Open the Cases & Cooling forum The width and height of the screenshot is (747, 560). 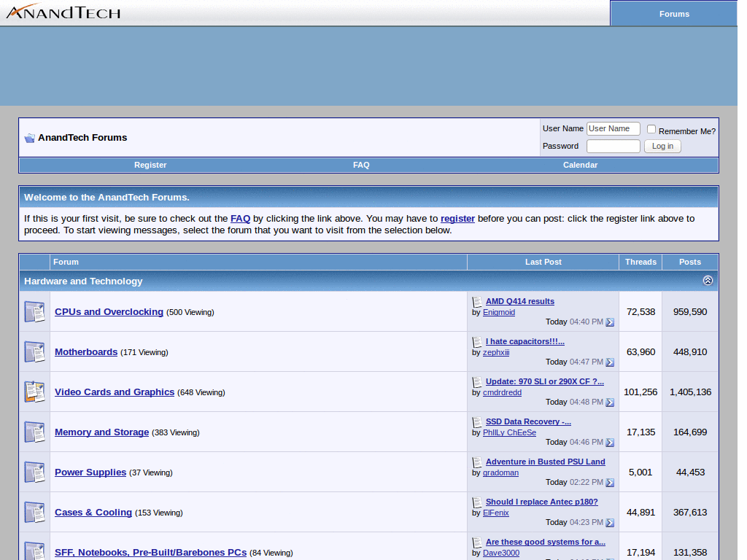pyautogui.click(x=93, y=513)
